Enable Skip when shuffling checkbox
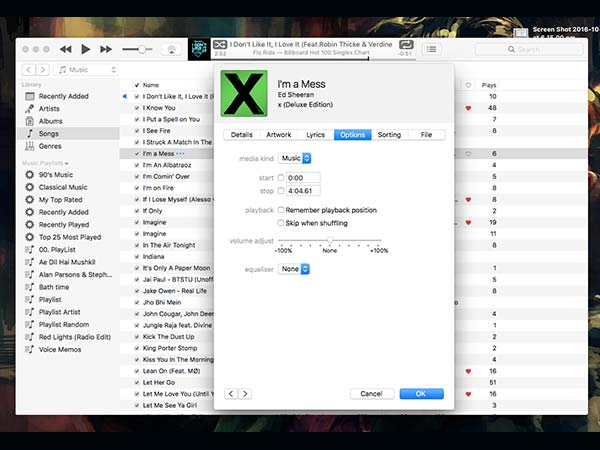This screenshot has width=600, height=450. pyautogui.click(x=281, y=223)
